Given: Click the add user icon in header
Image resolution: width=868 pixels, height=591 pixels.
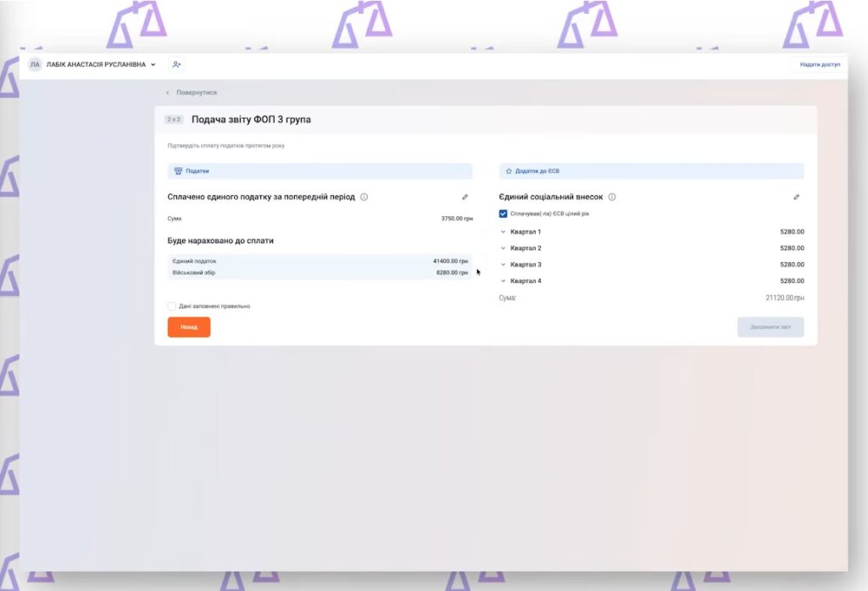Looking at the screenshot, I should [x=176, y=64].
